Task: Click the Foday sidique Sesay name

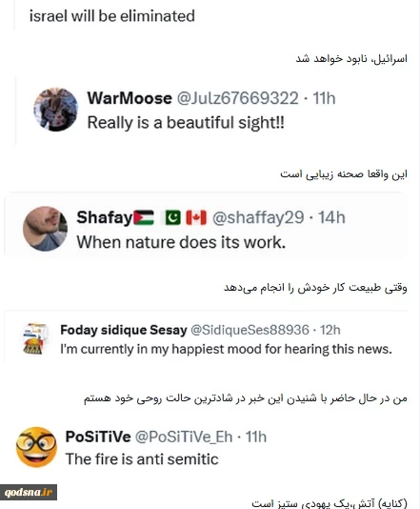Action: click(124, 330)
